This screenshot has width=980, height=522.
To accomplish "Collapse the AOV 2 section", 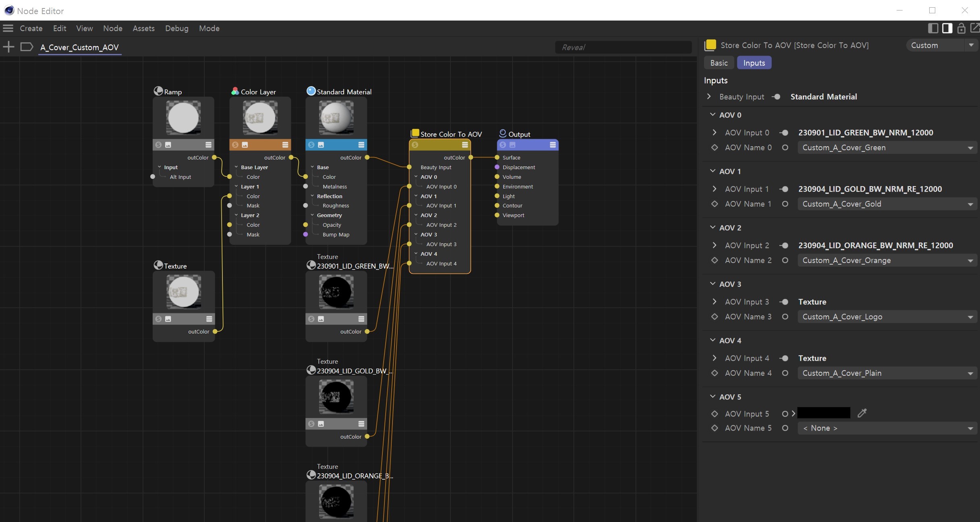I will (713, 228).
